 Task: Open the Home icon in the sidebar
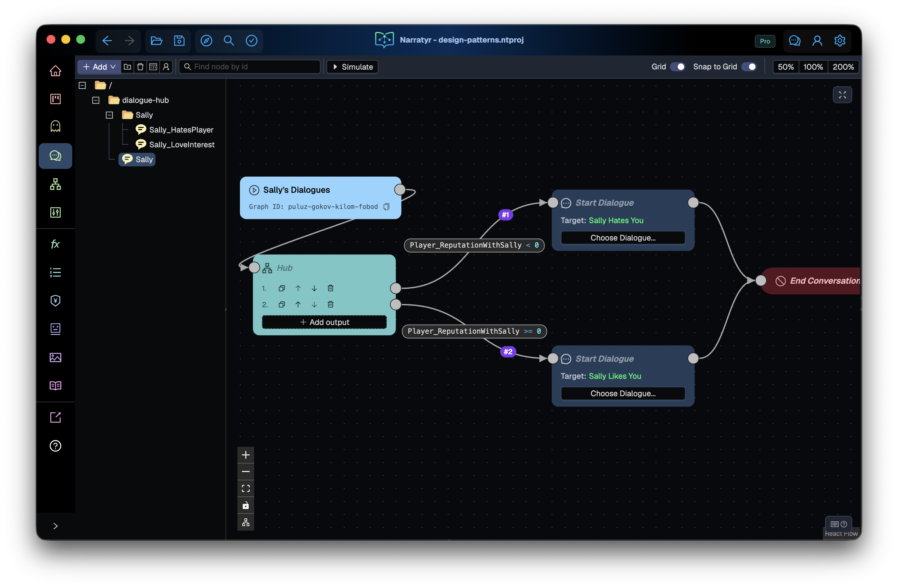(55, 71)
